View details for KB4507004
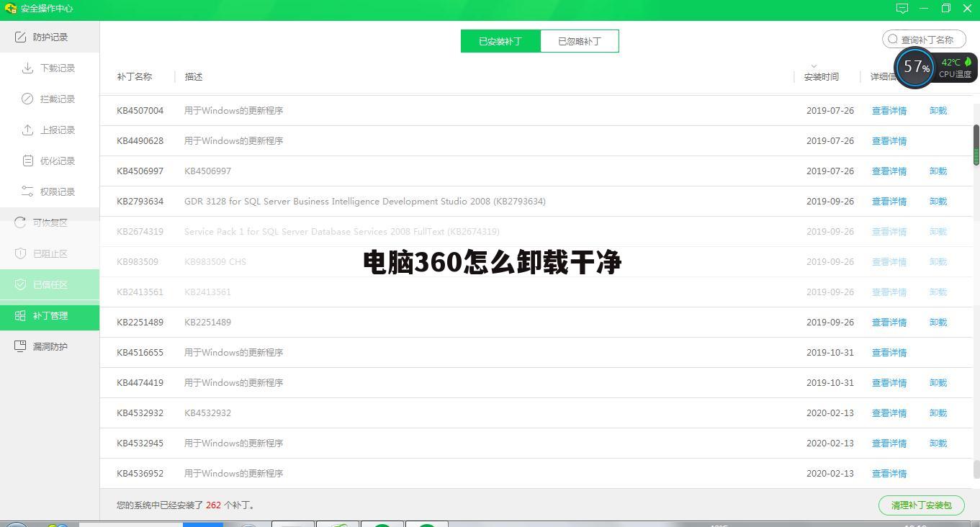This screenshot has width=980, height=527. click(x=889, y=111)
